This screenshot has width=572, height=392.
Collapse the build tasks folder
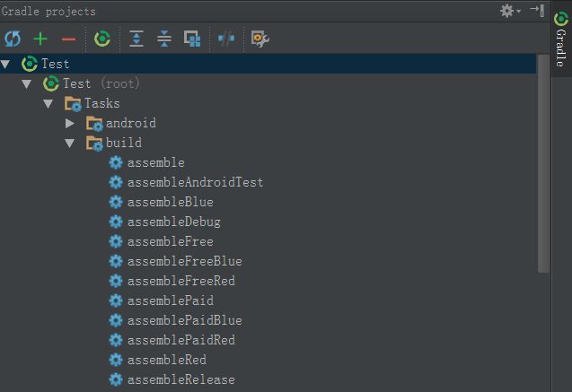70,144
